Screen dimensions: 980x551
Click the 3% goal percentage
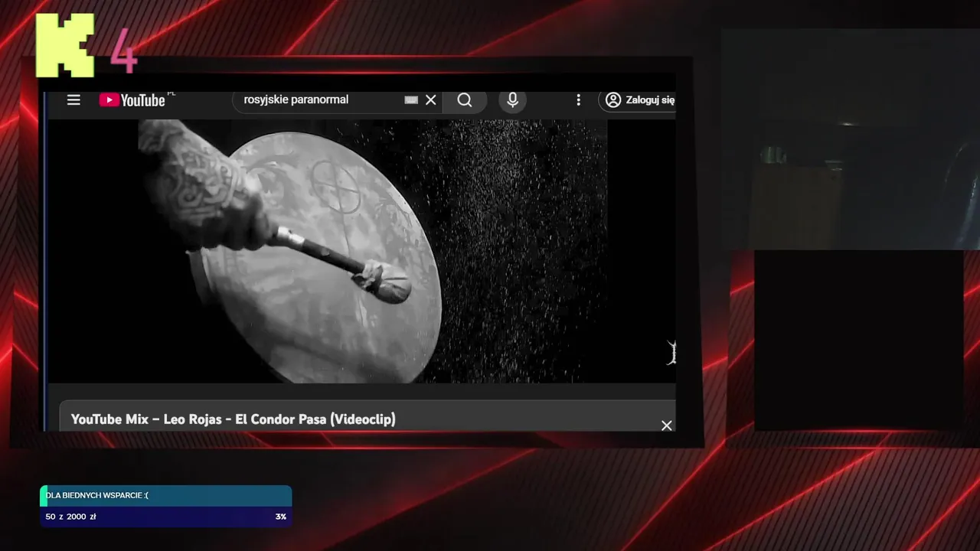coord(281,517)
